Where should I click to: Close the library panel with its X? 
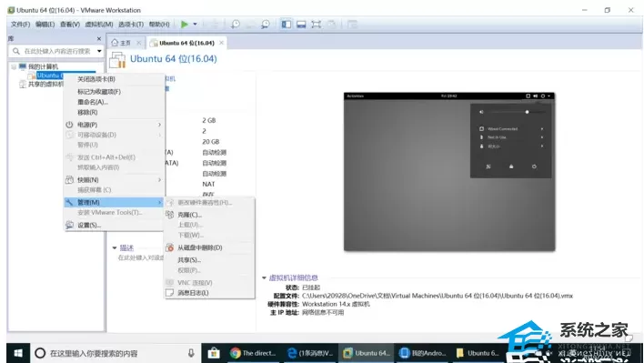pyautogui.click(x=99, y=38)
